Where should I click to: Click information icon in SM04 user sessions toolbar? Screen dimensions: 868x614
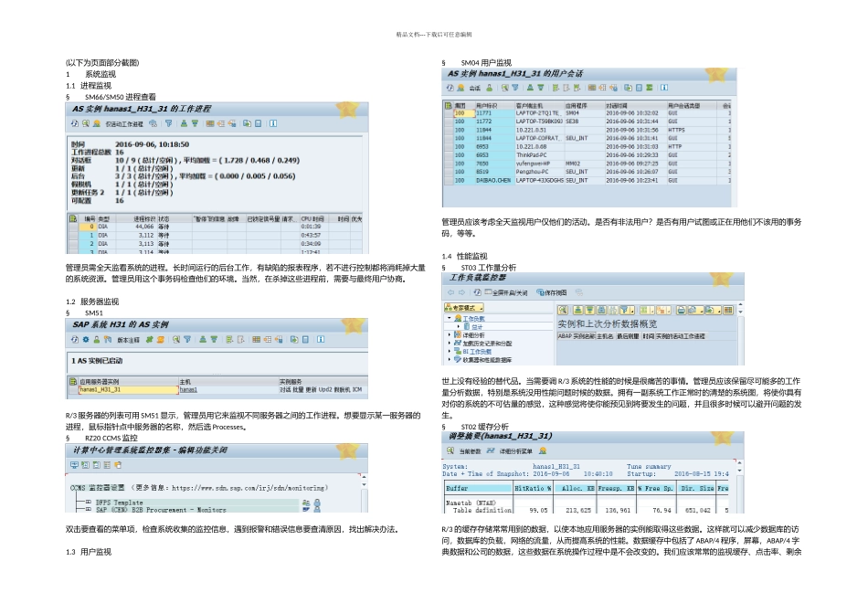pyautogui.click(x=663, y=88)
